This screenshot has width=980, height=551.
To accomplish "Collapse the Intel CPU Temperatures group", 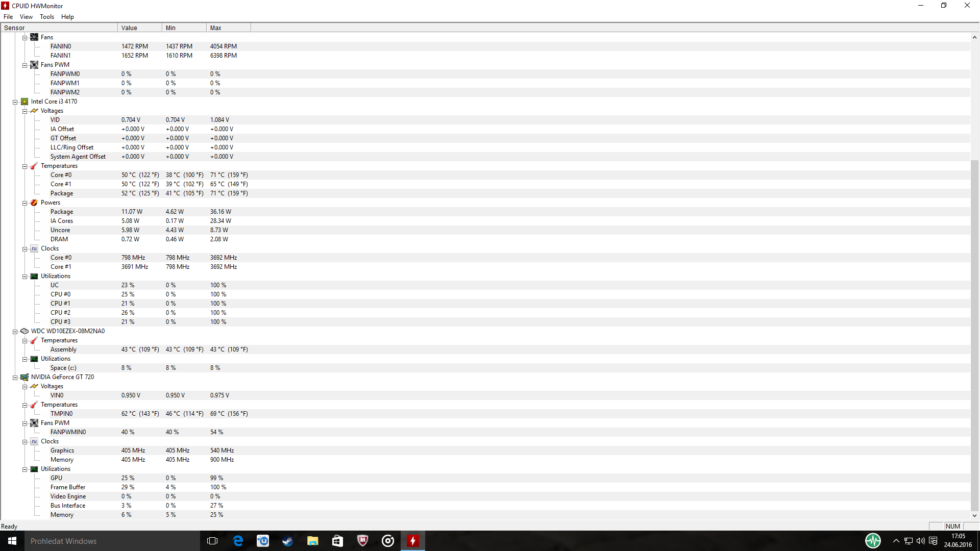I will coord(24,166).
